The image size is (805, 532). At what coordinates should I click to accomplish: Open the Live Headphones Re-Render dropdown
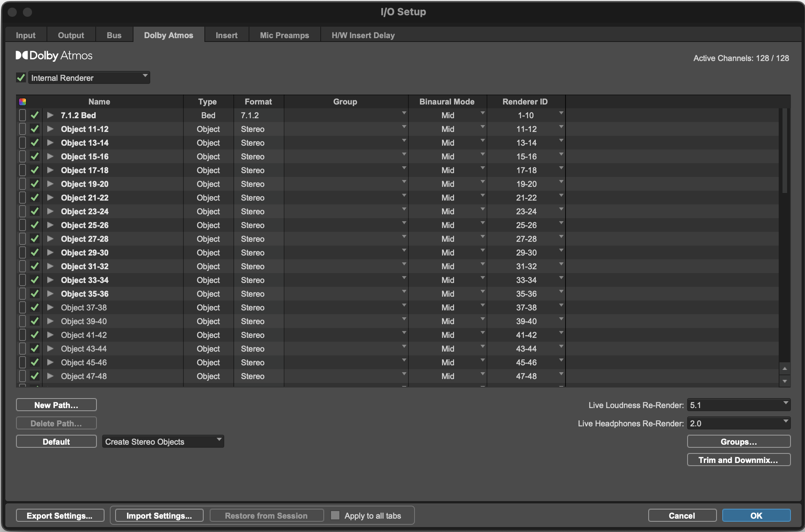point(739,423)
